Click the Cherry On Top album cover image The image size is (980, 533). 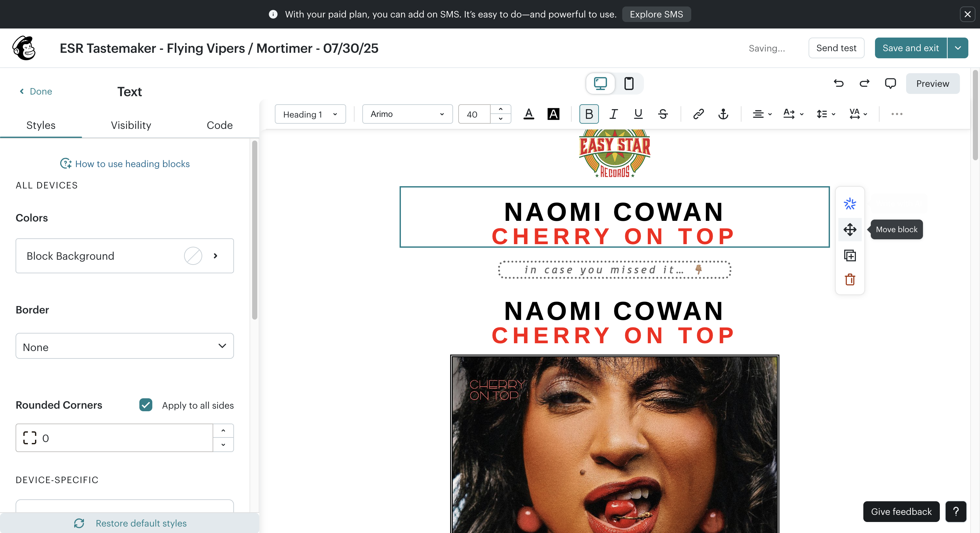click(614, 444)
